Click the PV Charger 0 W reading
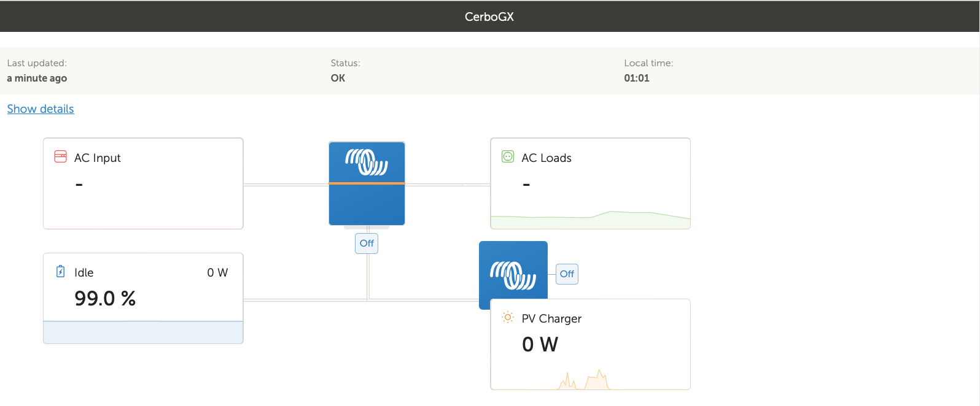This screenshot has height=406, width=980. coord(540,345)
